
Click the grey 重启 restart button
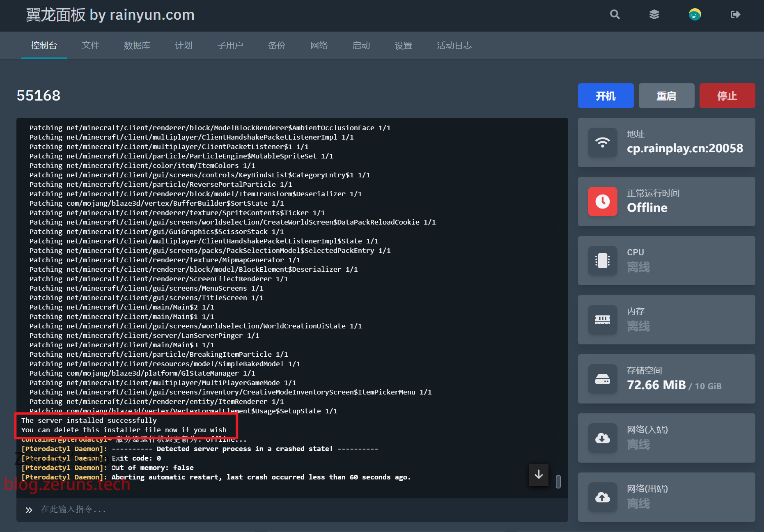666,96
